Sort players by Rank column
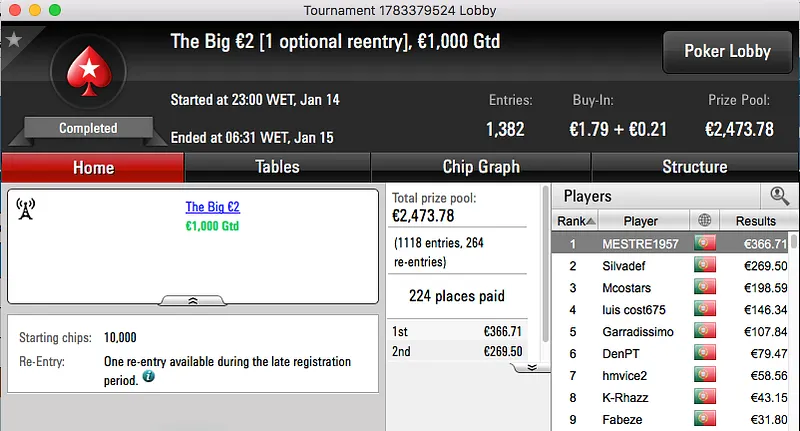 point(577,221)
